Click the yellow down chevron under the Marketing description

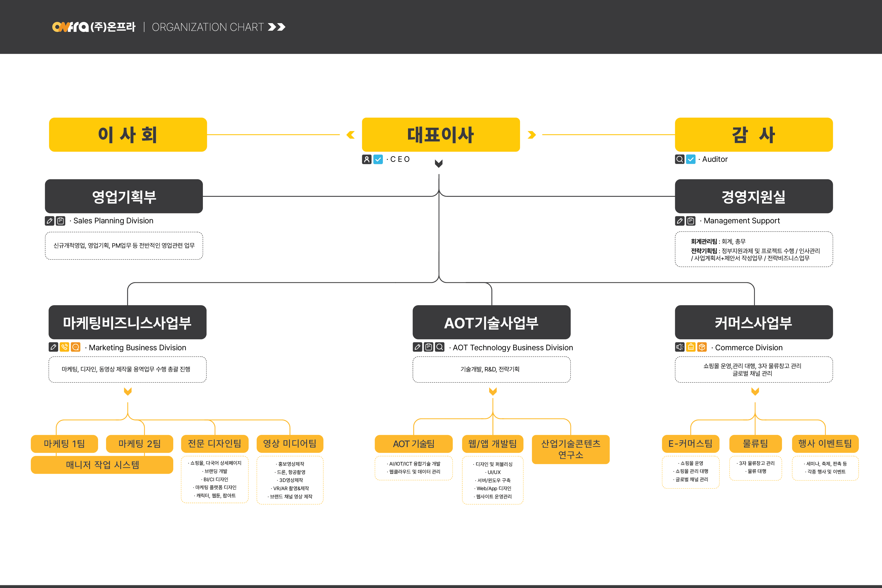[128, 391]
